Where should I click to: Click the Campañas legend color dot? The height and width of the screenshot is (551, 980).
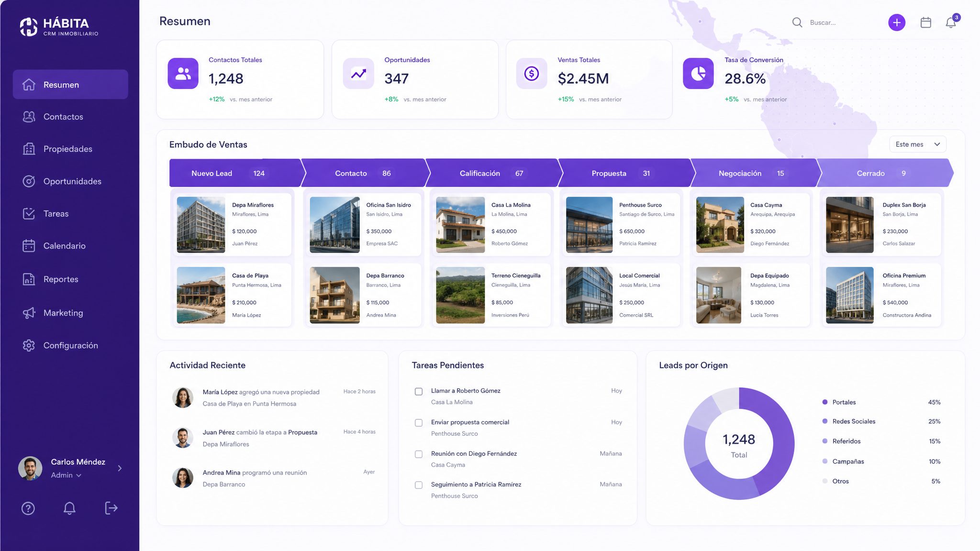pyautogui.click(x=825, y=461)
